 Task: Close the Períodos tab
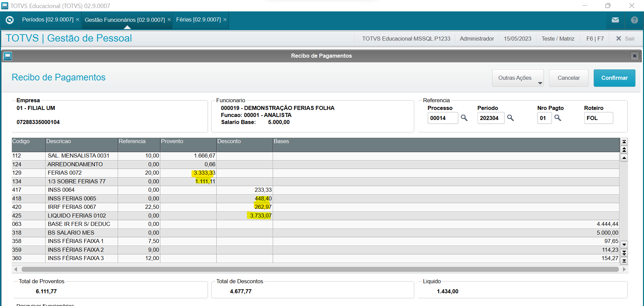pos(77,20)
